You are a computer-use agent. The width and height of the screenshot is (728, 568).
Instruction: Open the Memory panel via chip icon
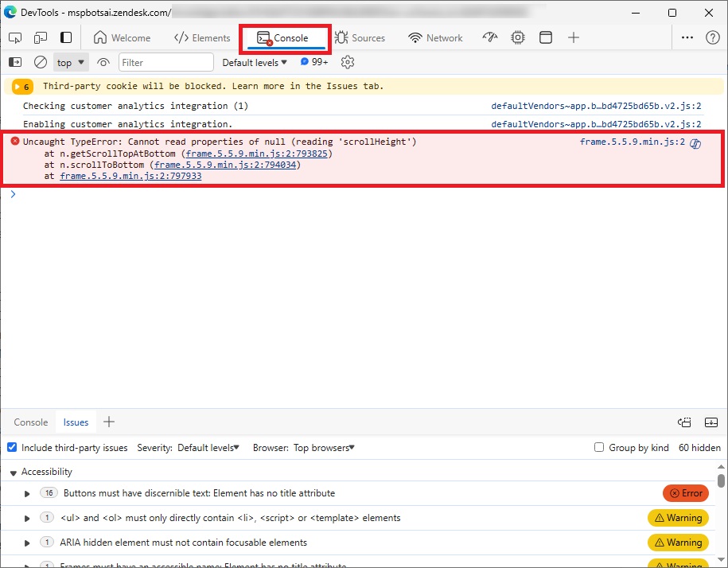518,37
